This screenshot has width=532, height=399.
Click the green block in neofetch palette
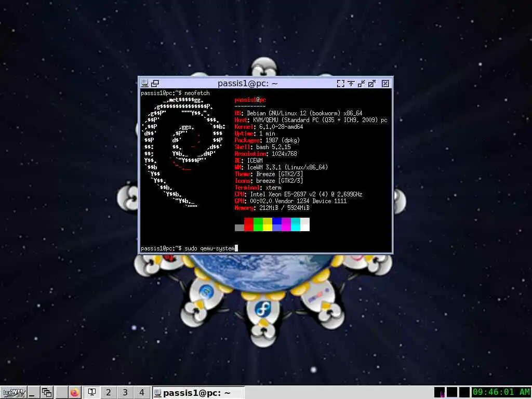258,224
